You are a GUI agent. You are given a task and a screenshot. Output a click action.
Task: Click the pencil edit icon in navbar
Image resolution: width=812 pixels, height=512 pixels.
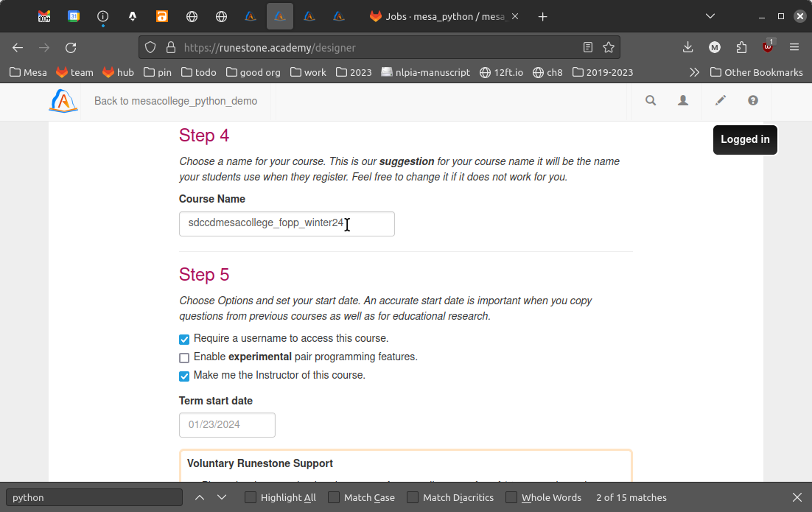[721, 101]
